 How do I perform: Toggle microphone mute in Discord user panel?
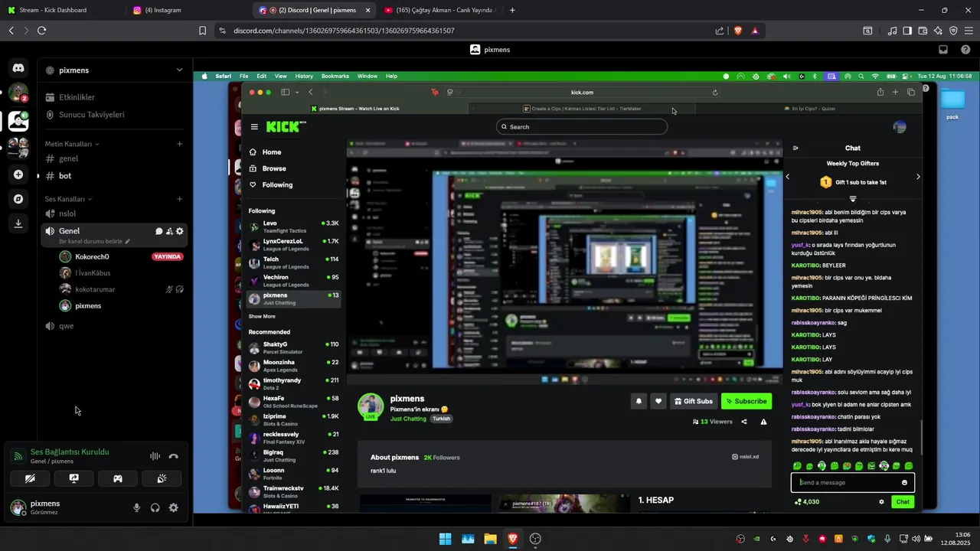point(137,507)
